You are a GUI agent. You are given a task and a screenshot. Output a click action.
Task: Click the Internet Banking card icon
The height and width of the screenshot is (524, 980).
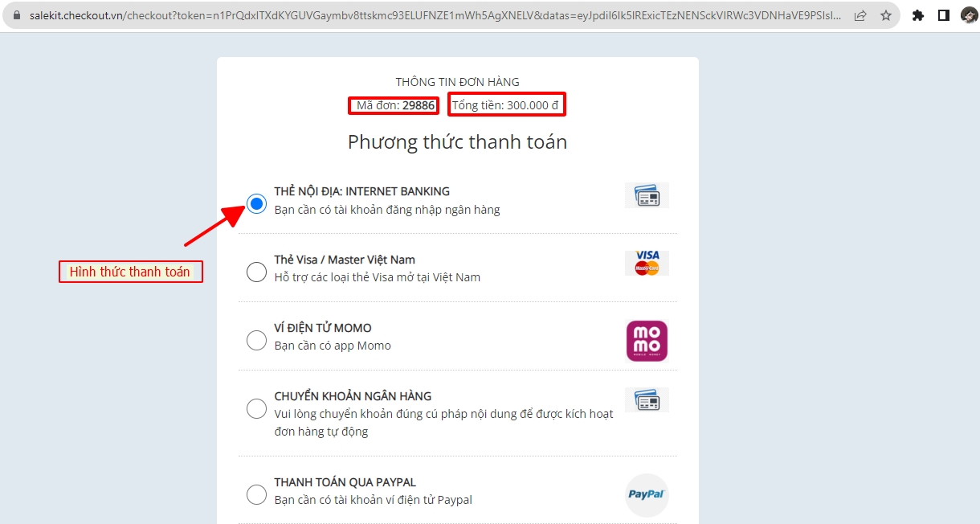647,195
